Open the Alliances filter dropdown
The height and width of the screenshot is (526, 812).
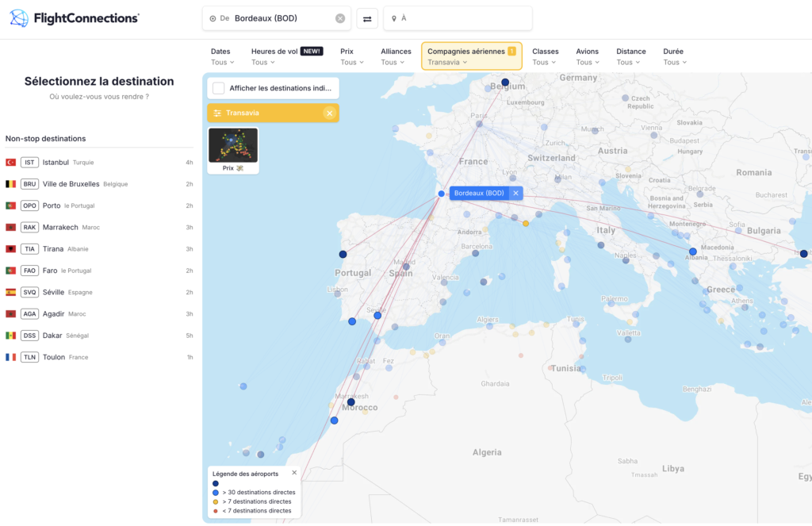(396, 56)
